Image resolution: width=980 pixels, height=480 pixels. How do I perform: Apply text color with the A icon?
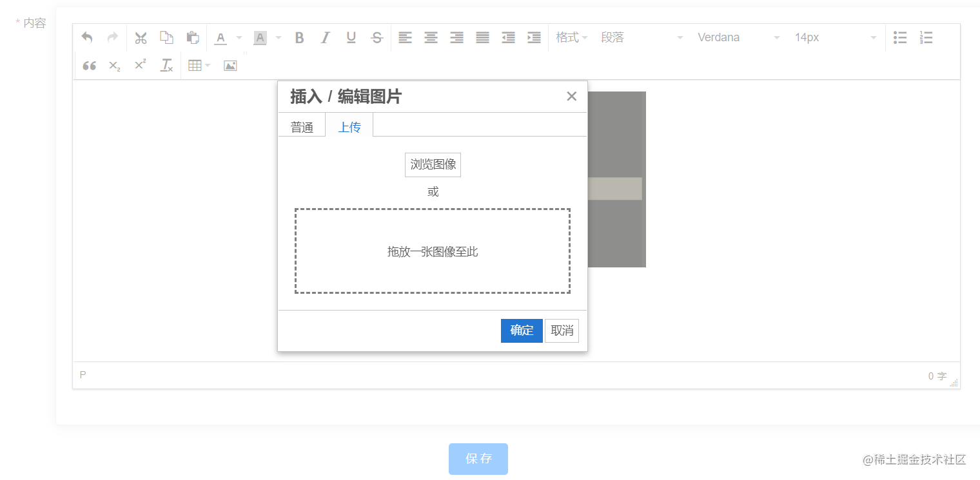[220, 38]
